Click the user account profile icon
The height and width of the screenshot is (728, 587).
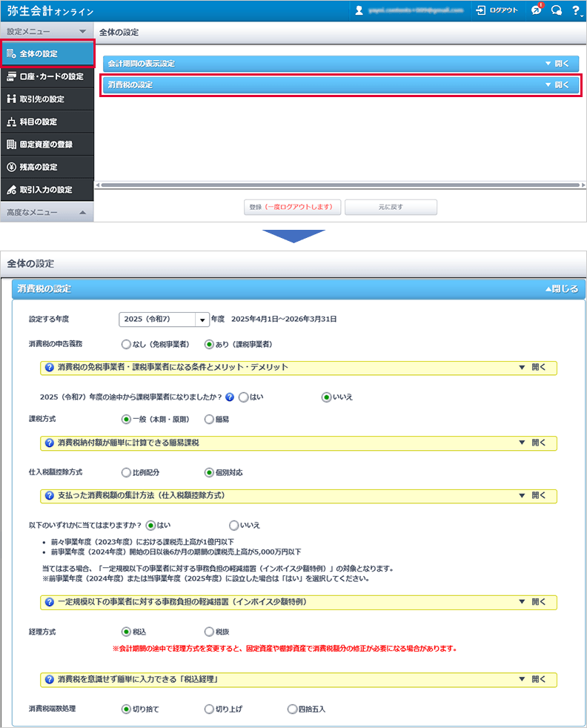359,10
